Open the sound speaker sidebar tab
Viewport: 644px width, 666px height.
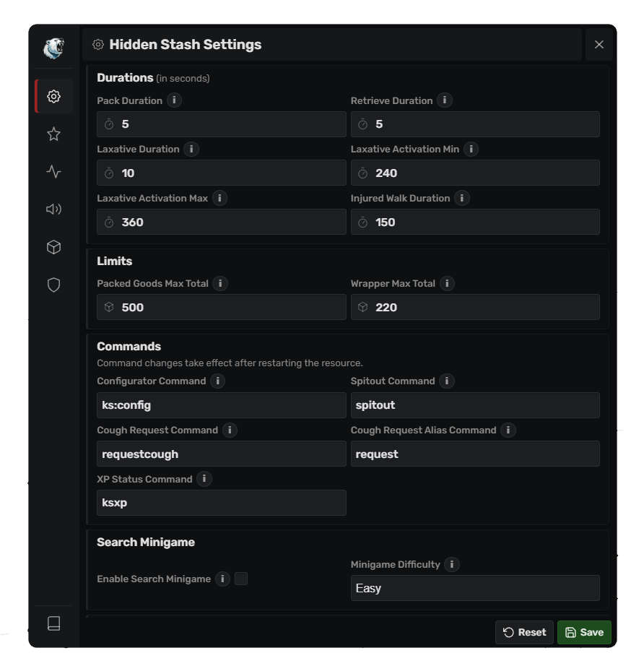[x=53, y=209]
